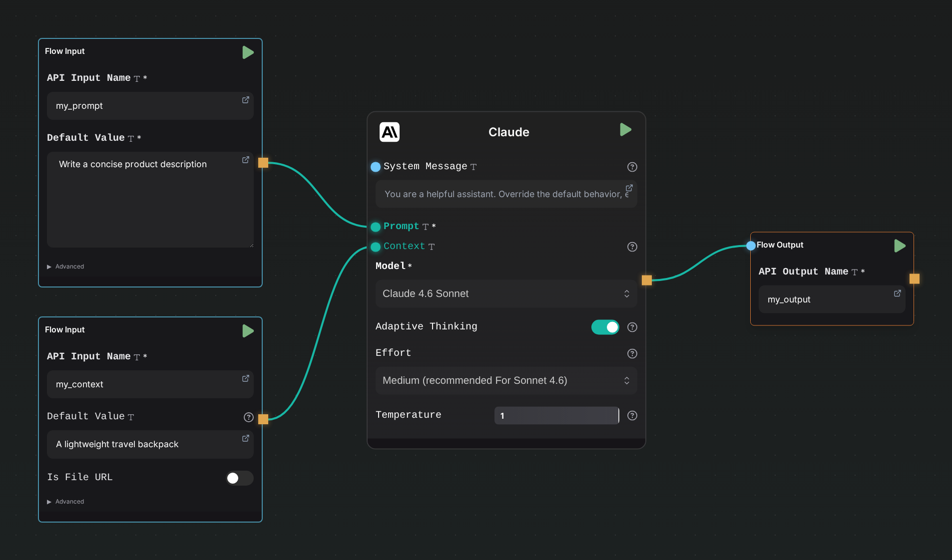952x560 pixels.
Task: Toggle Adaptive Thinking off
Action: [x=605, y=327]
